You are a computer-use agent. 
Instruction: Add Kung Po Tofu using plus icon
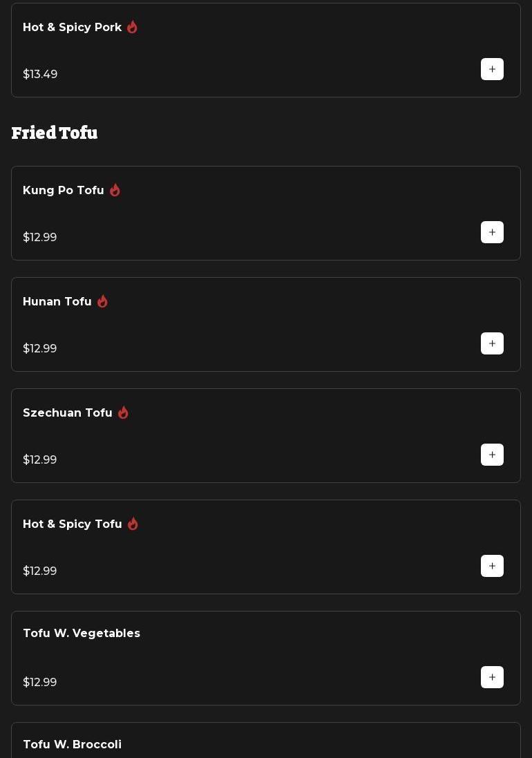(492, 232)
